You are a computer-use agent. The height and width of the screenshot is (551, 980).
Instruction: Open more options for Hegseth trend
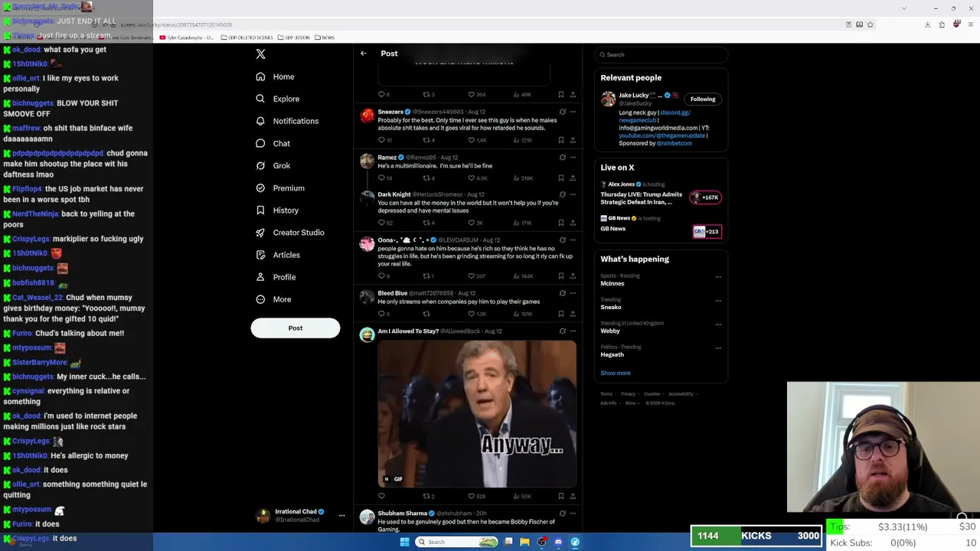point(718,348)
